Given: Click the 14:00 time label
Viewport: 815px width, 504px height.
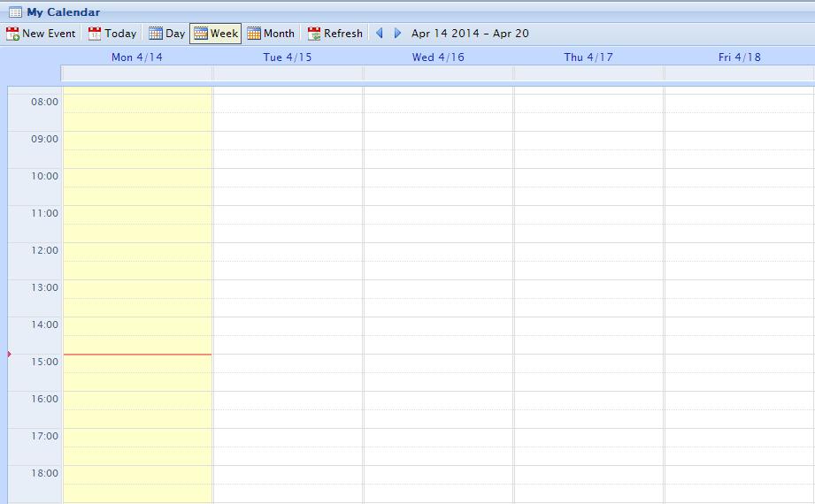Looking at the screenshot, I should [45, 325].
